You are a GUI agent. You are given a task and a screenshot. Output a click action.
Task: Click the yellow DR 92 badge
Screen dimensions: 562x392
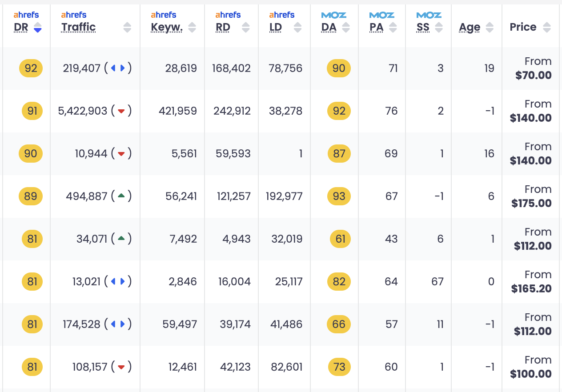click(x=31, y=68)
